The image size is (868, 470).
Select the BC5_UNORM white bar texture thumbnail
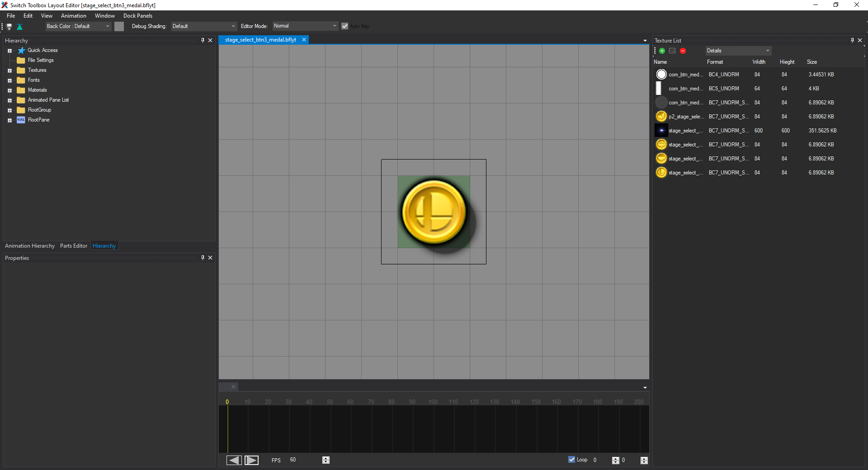pyautogui.click(x=659, y=88)
